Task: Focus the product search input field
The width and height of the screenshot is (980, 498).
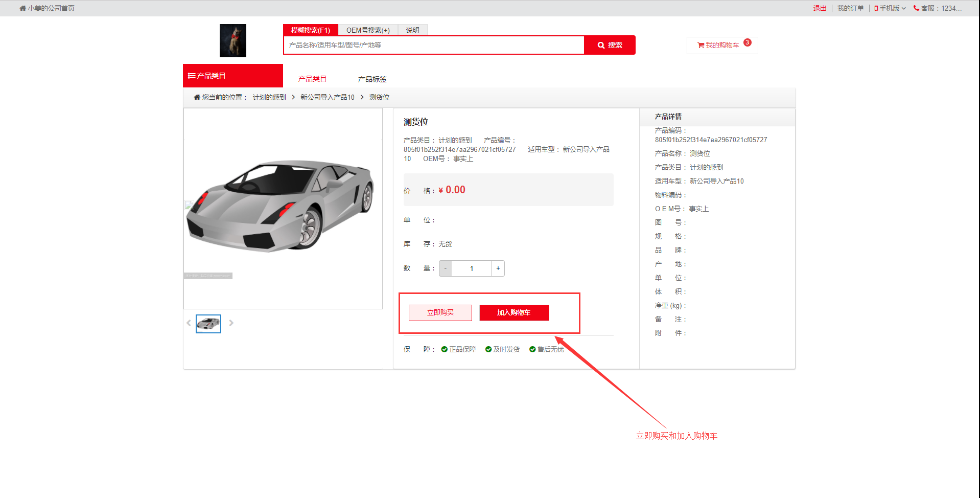Action: pyautogui.click(x=433, y=45)
